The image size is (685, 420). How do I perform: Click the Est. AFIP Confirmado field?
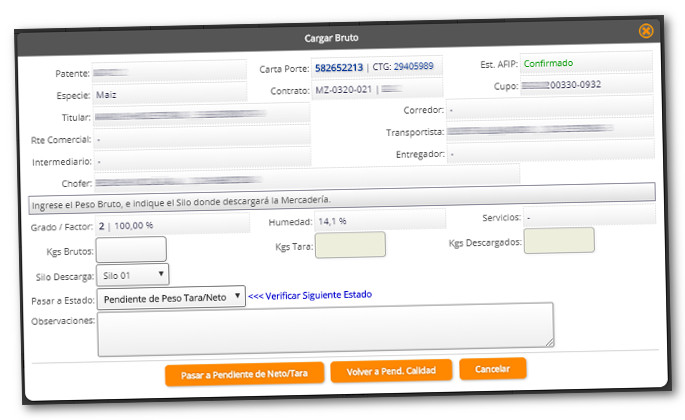(584, 62)
